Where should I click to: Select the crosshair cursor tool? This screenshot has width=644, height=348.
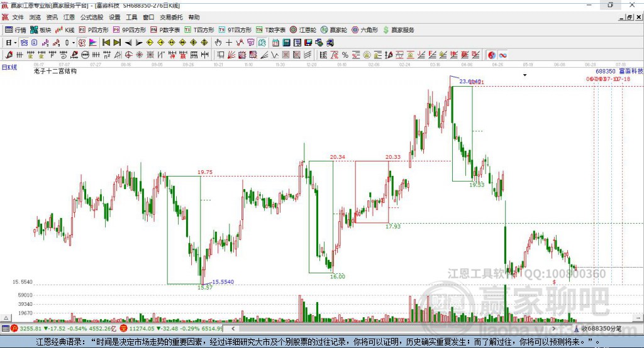tap(229, 43)
